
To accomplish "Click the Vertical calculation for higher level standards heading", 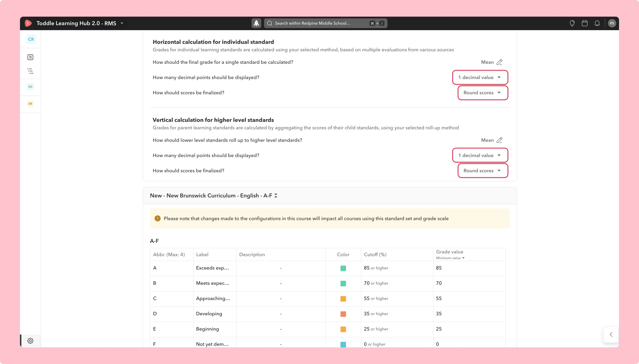I will coord(213,120).
